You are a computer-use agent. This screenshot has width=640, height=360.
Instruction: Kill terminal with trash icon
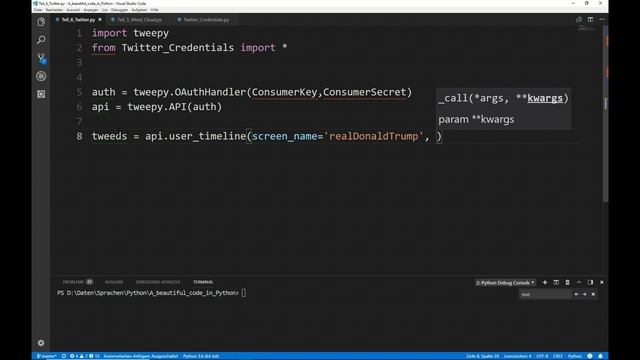pos(567,282)
